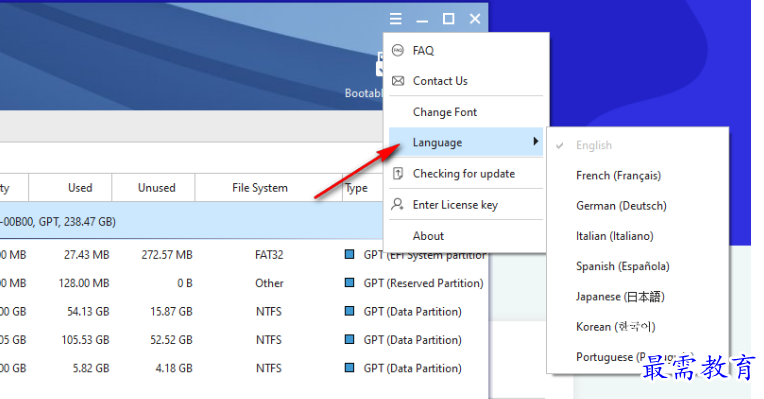Viewport: 764px width, 399px height.
Task: Click the 4.18 GB unused value
Action: pos(174,368)
